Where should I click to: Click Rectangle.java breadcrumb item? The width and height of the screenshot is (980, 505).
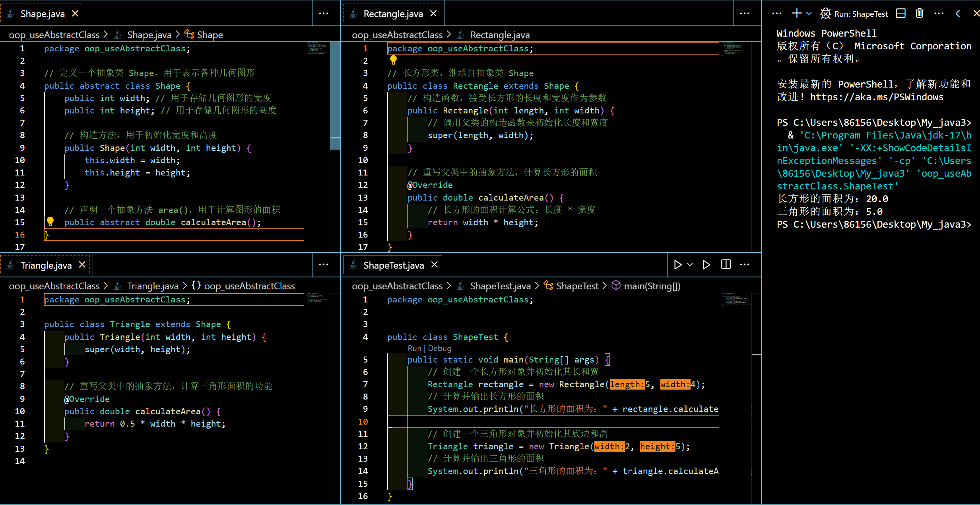pyautogui.click(x=500, y=35)
